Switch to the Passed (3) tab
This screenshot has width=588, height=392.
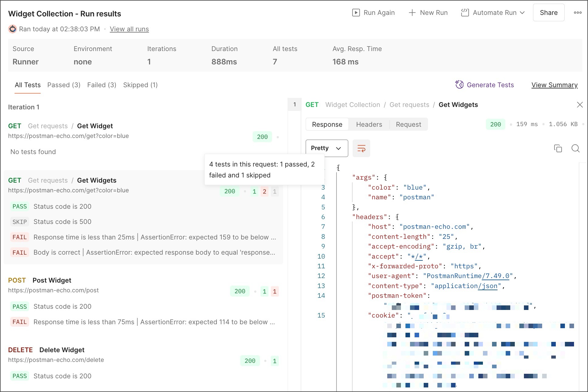64,85
